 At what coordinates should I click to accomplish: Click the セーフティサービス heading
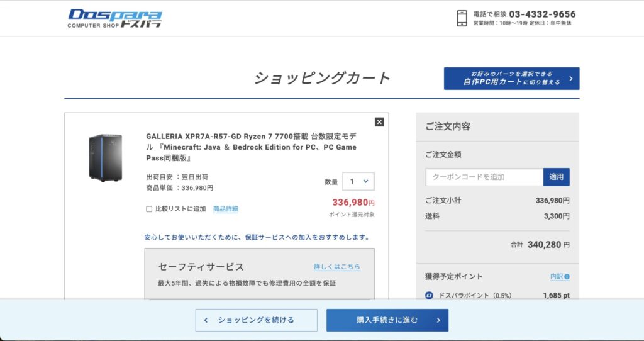point(201,267)
